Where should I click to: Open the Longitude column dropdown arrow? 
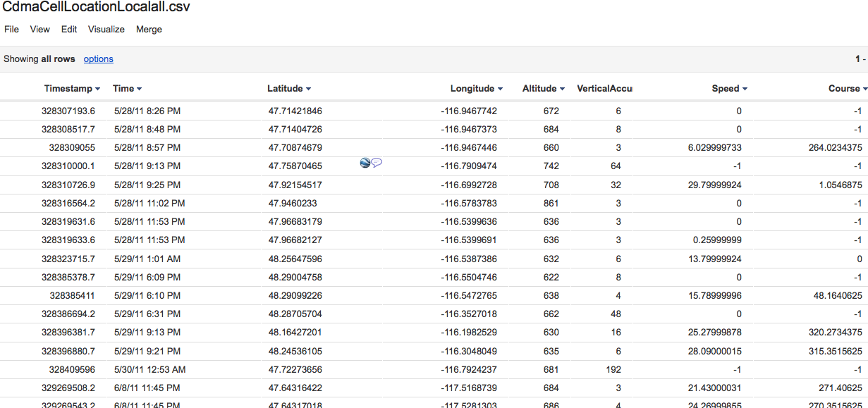[x=500, y=89]
